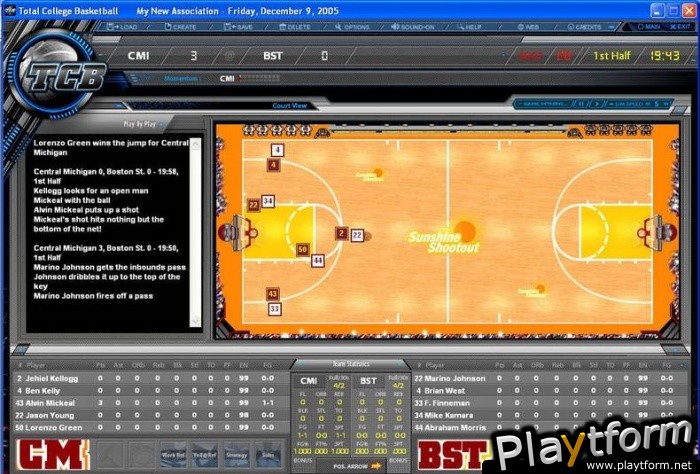The width and height of the screenshot is (700, 474).
Task: Select white player marker 33 on court
Action: coord(275,308)
